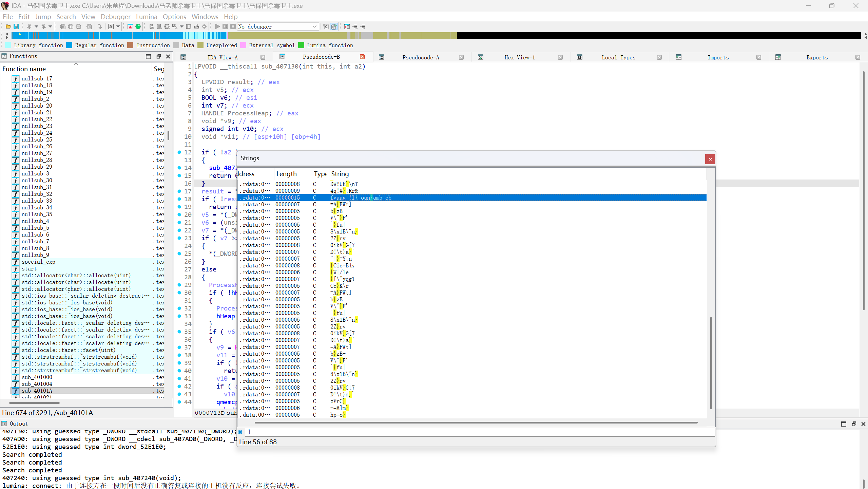Click the jump back arrow icon

point(29,26)
